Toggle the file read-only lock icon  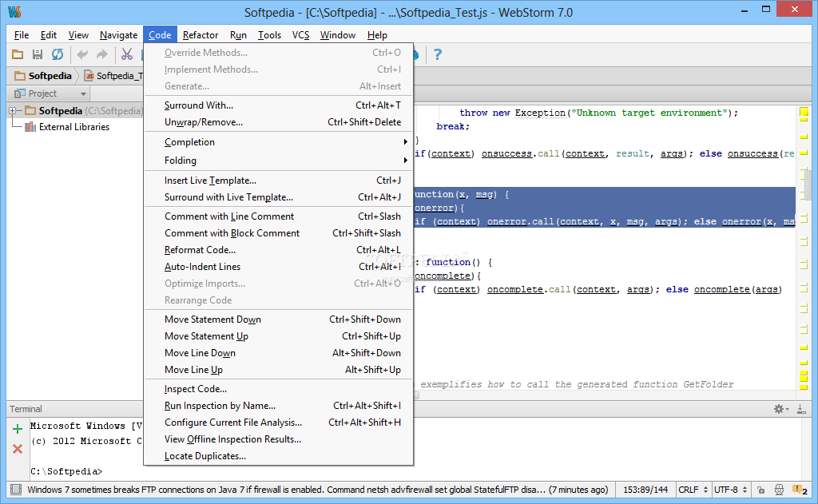pos(761,490)
